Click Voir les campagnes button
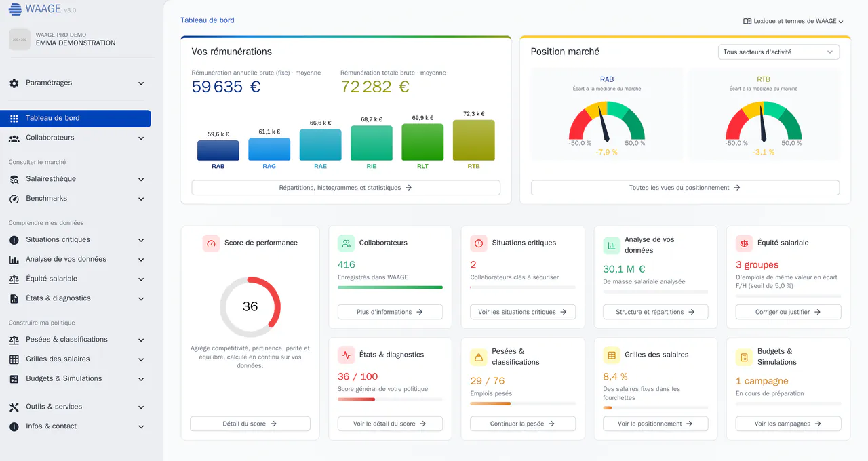Screen dimensions: 868x461 click(789, 424)
